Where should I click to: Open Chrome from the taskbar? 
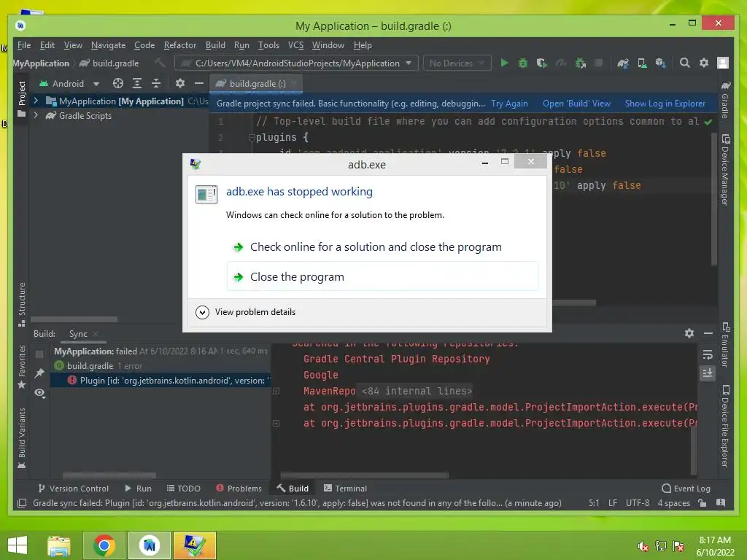point(104,545)
